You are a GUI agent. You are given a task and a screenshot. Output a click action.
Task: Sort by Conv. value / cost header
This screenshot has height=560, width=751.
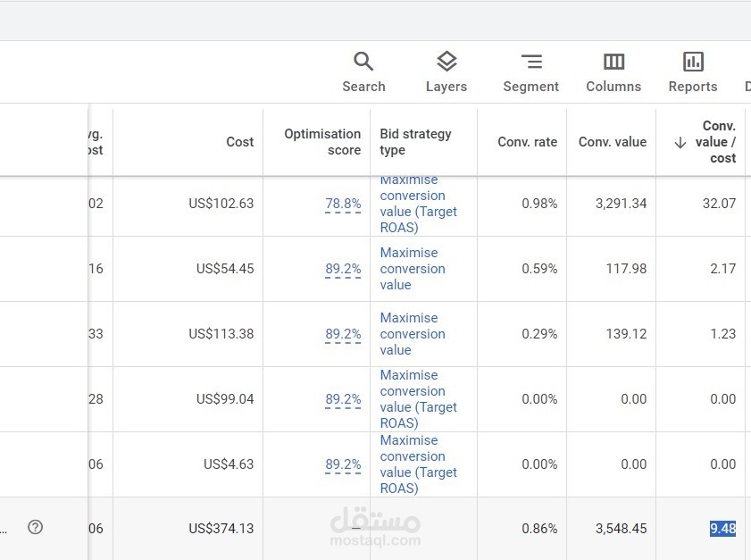click(715, 142)
